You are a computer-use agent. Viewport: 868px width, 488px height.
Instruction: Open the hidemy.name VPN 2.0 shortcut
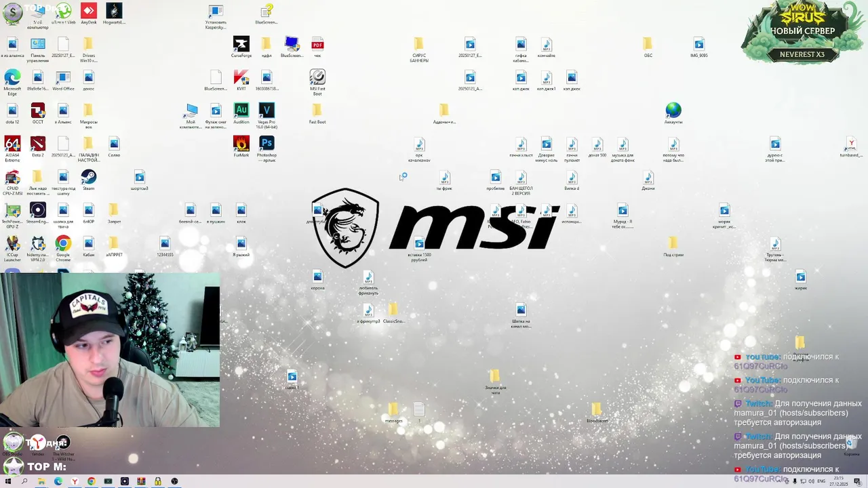pos(38,248)
